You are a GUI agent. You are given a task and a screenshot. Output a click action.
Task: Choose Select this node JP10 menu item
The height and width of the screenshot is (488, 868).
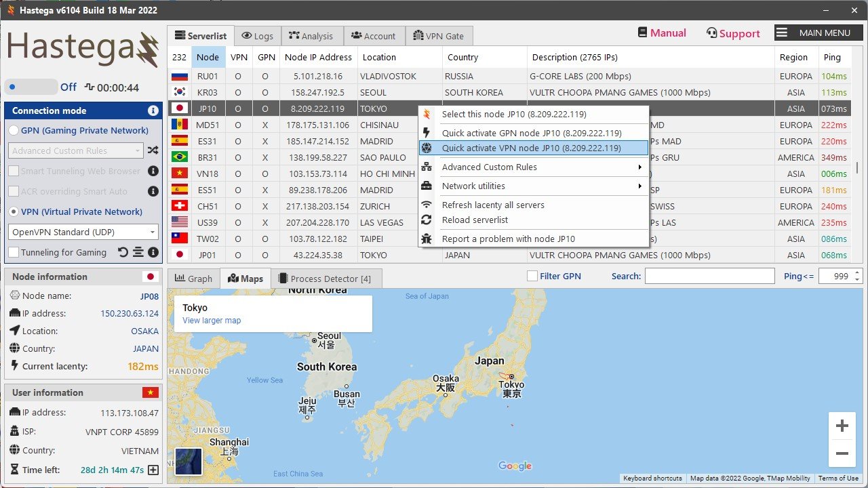coord(534,114)
